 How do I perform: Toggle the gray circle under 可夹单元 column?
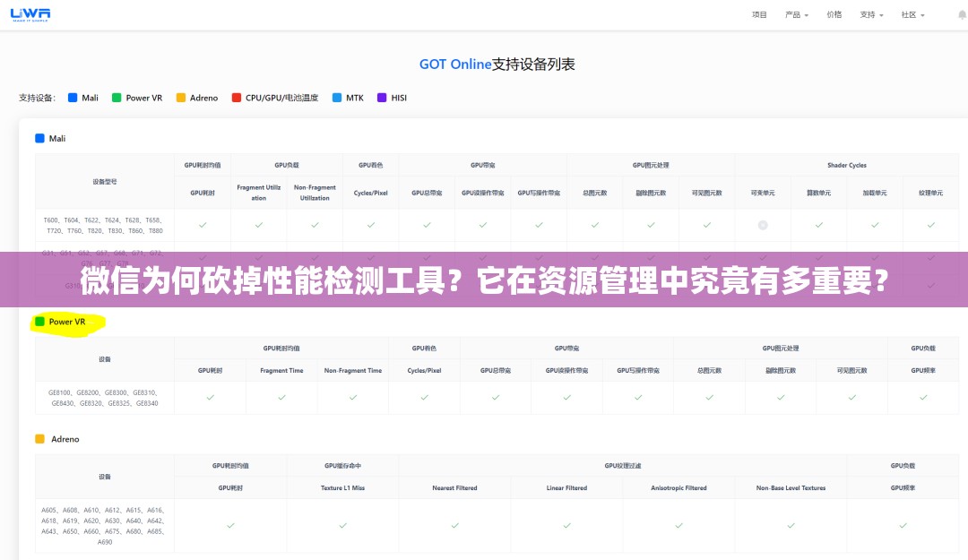click(763, 225)
